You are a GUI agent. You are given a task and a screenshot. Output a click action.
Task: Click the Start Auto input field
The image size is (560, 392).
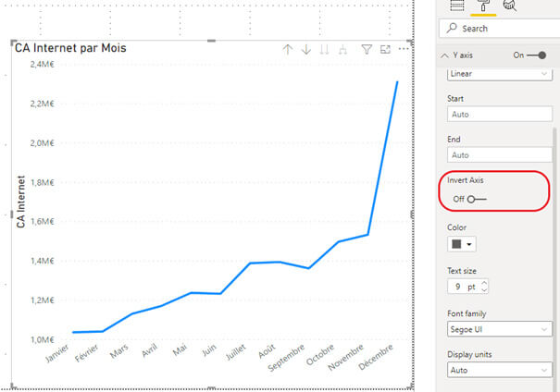point(499,115)
